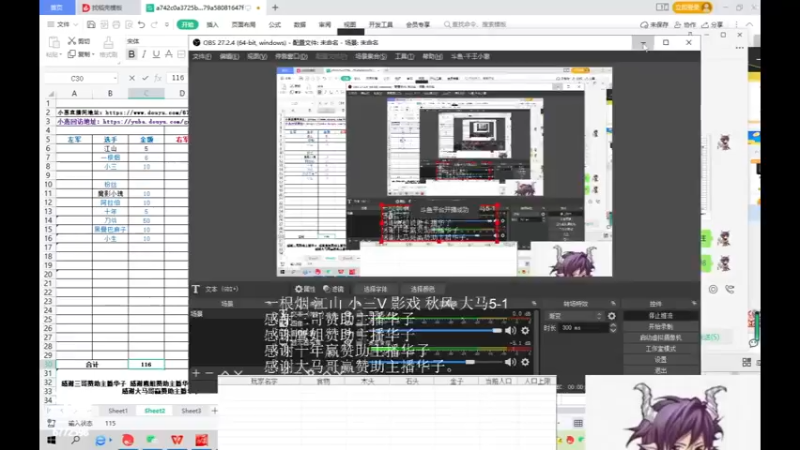The width and height of the screenshot is (800, 450).
Task: Open settings gear for lower mixer channel
Action: click(x=526, y=362)
